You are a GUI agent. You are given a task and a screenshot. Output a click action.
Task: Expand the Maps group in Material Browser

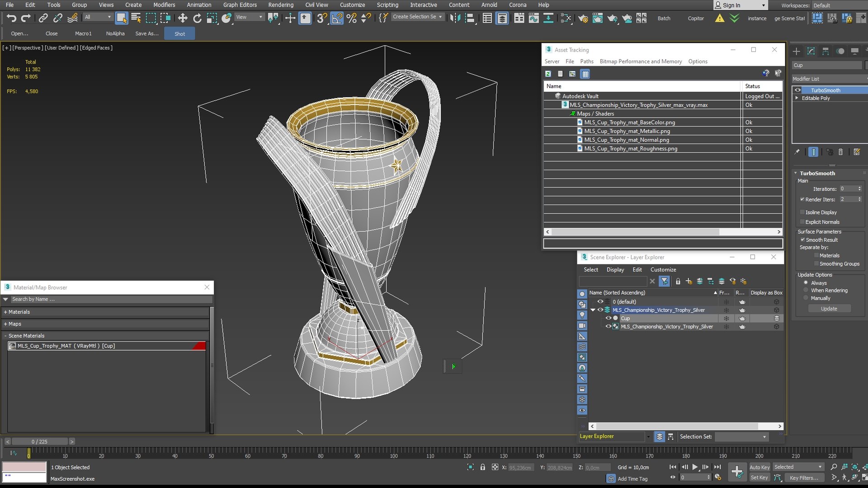pyautogui.click(x=5, y=324)
